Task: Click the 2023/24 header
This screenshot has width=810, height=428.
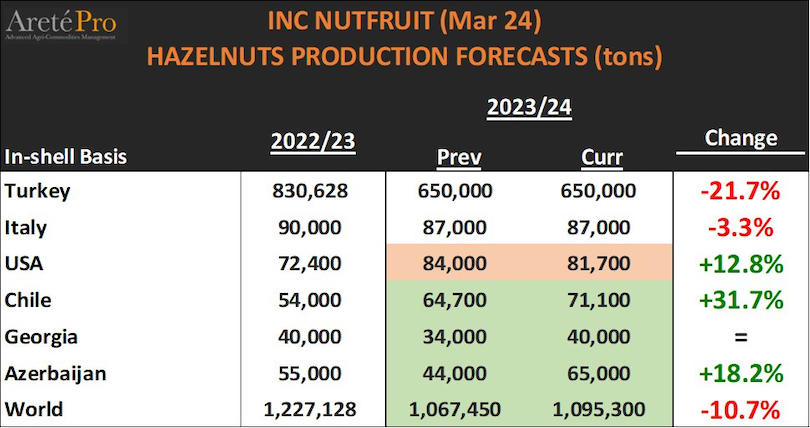Action: click(528, 108)
